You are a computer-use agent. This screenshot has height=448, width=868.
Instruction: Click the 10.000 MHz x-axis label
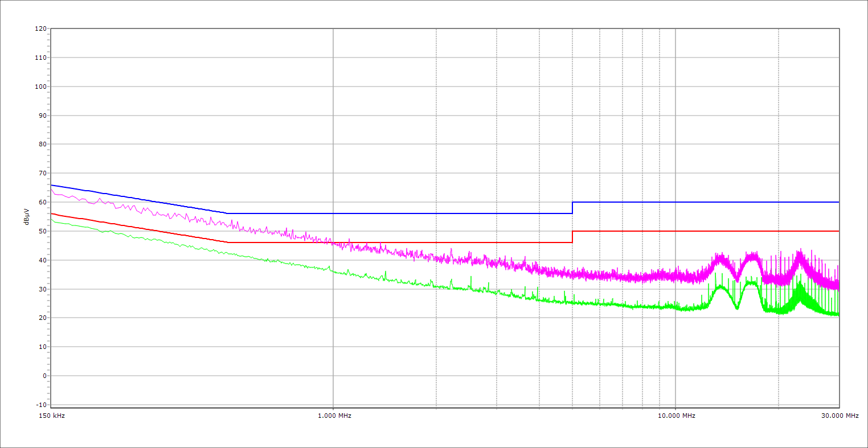(x=676, y=416)
